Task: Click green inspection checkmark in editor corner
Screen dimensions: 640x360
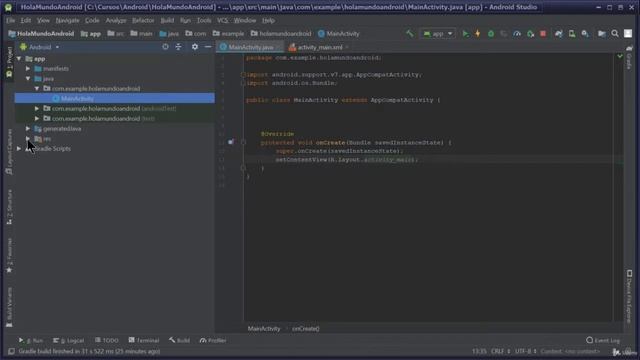Action: click(x=620, y=56)
